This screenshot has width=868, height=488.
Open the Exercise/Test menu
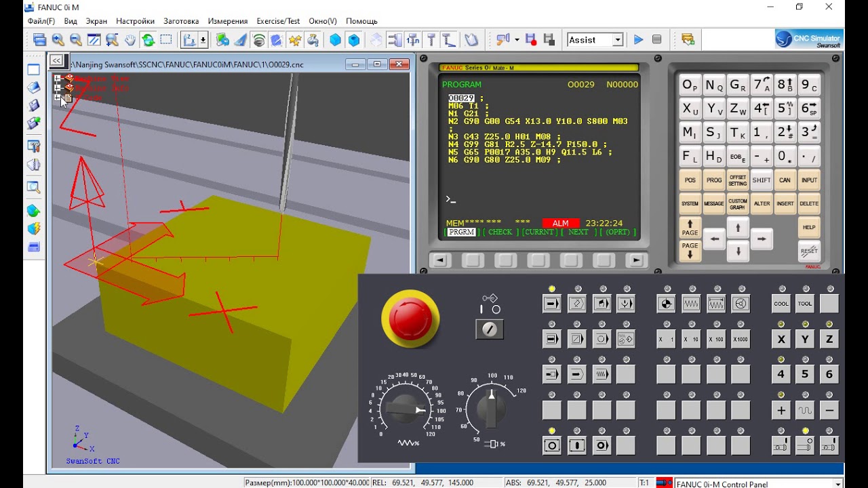pos(278,21)
